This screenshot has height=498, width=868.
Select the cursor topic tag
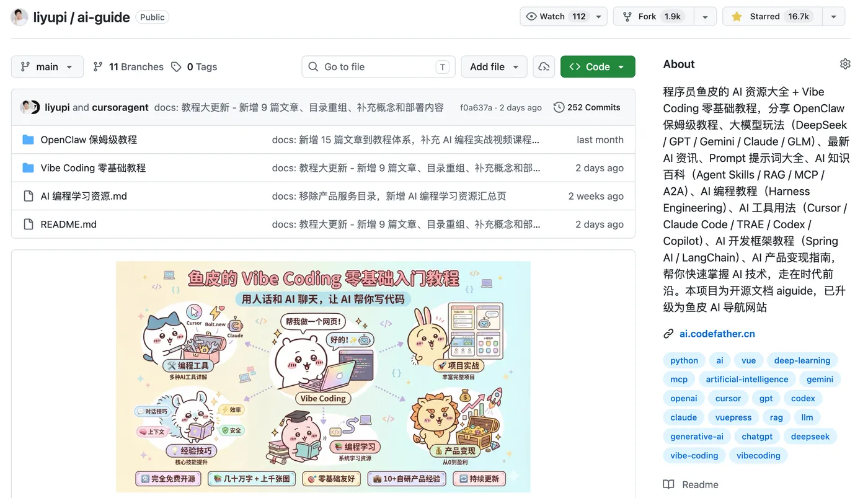click(728, 398)
